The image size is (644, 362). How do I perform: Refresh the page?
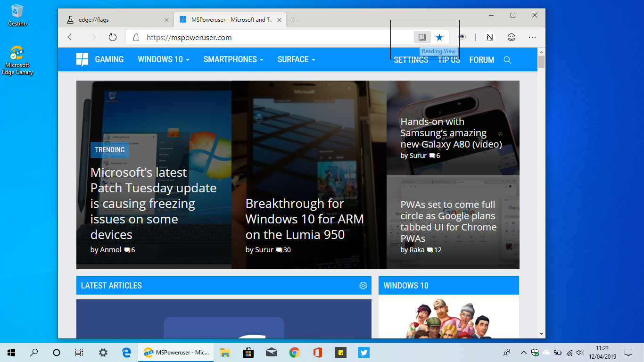[112, 37]
